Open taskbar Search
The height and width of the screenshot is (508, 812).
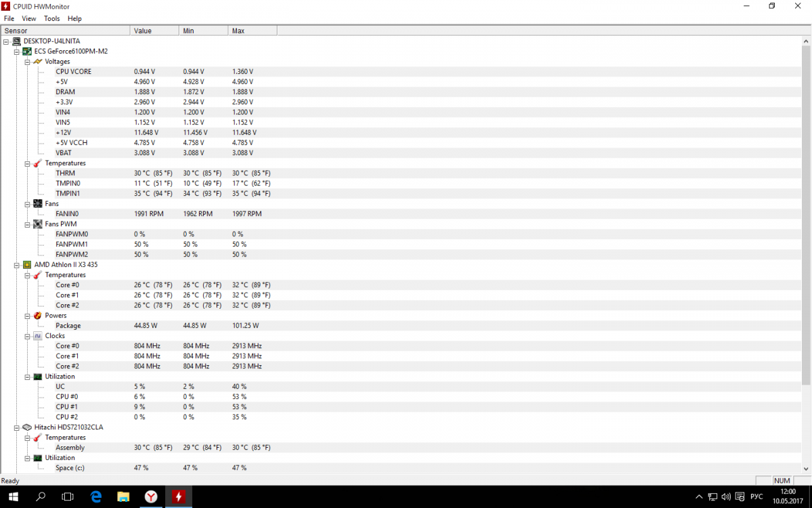[x=41, y=496]
